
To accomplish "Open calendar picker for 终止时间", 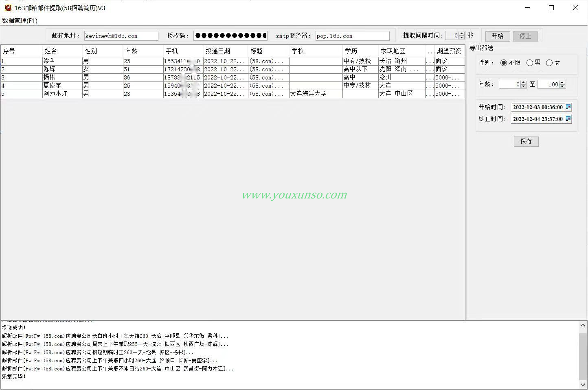I will click(x=568, y=119).
